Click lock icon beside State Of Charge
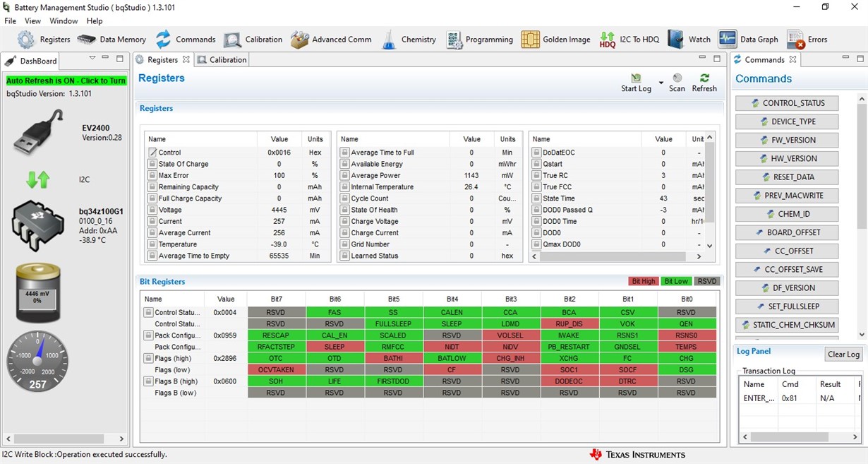This screenshot has width=868, height=464. [152, 164]
